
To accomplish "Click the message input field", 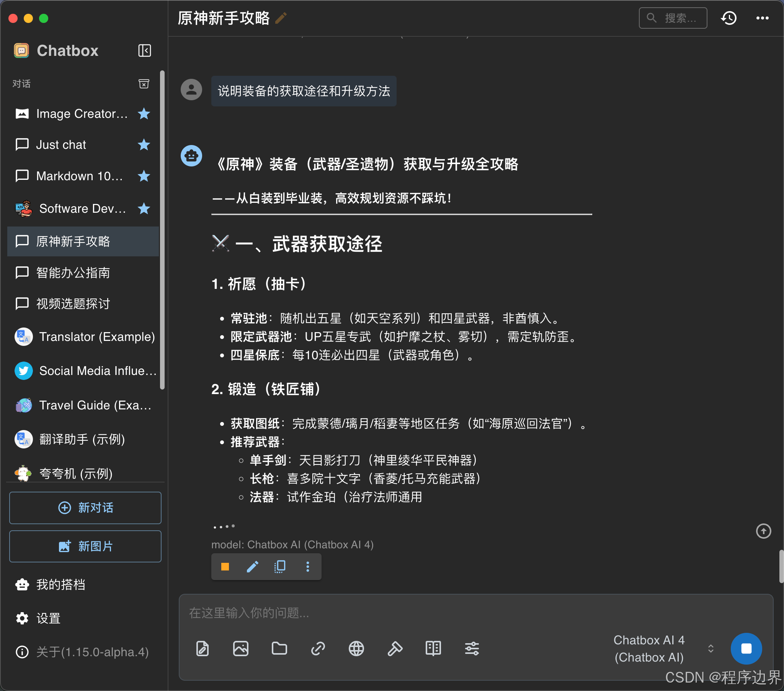I will [x=475, y=613].
